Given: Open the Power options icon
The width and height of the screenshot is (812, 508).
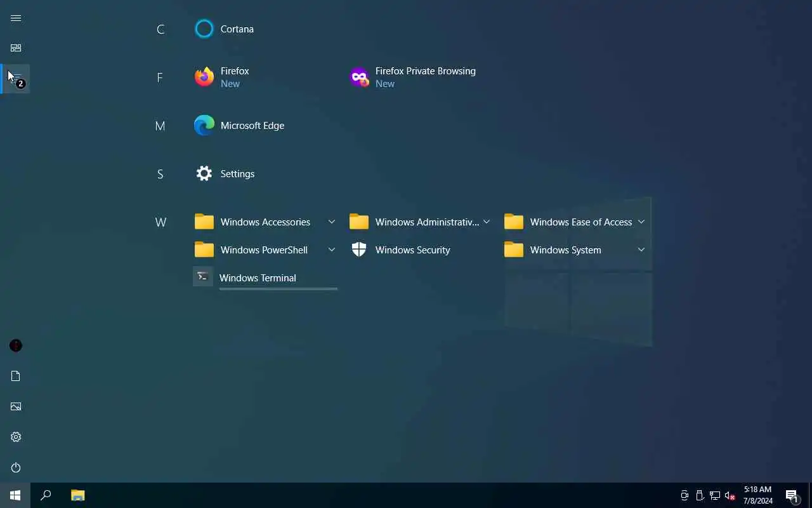Looking at the screenshot, I should [x=16, y=467].
